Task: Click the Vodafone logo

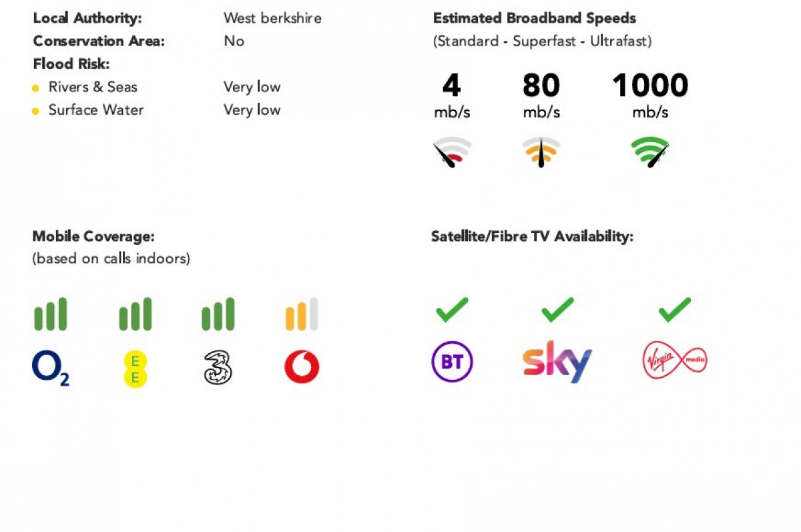Action: click(302, 367)
